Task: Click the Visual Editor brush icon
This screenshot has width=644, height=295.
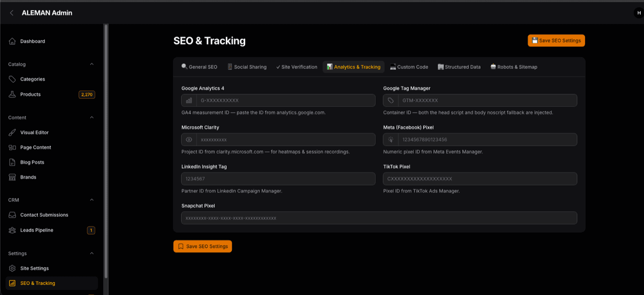Action: click(x=12, y=132)
